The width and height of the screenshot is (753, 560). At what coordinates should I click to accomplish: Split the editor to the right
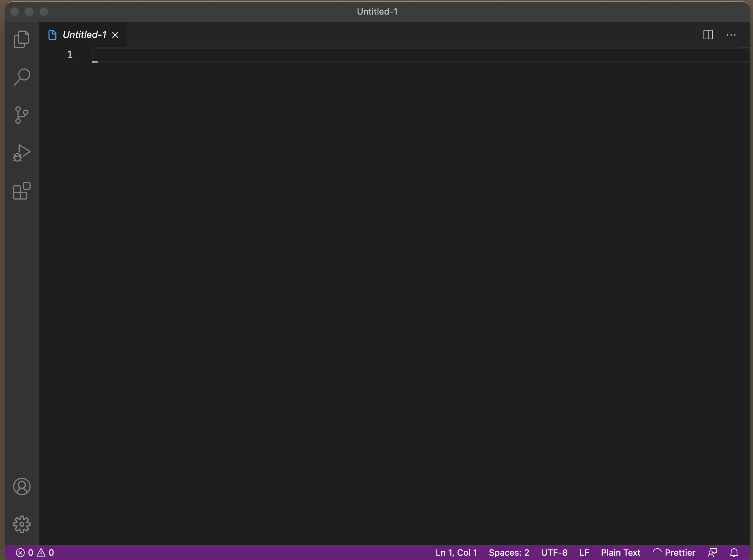pyautogui.click(x=708, y=35)
